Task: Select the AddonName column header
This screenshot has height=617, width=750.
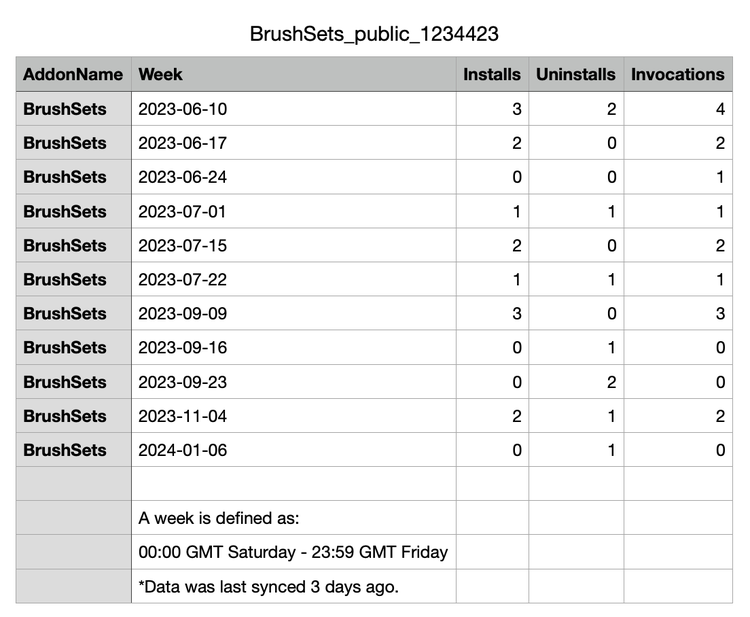Action: (x=73, y=74)
